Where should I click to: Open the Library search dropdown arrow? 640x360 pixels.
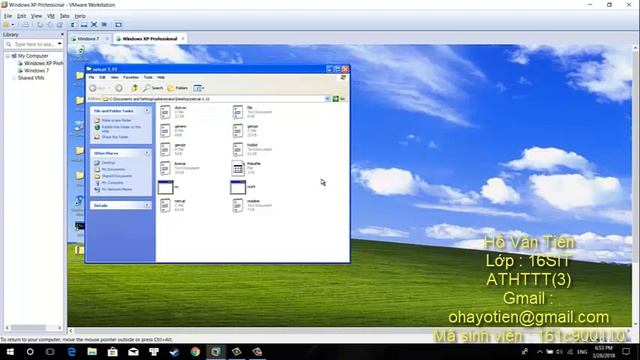tap(60, 44)
